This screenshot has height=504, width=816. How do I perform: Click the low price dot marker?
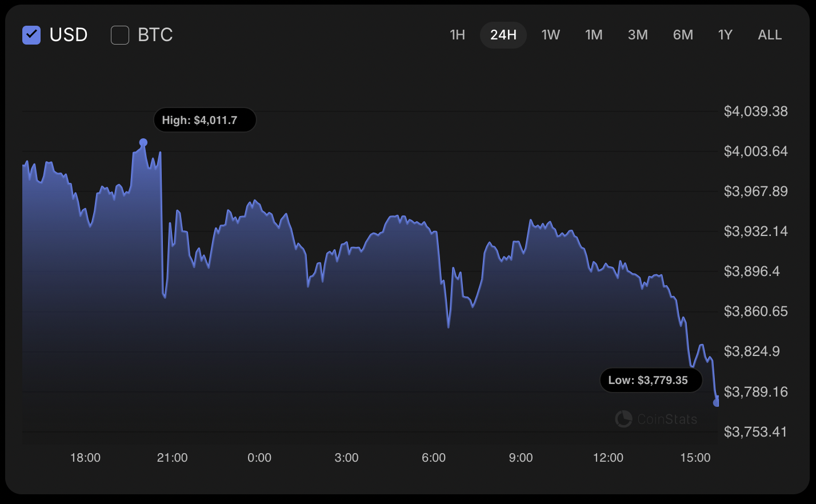pos(716,402)
